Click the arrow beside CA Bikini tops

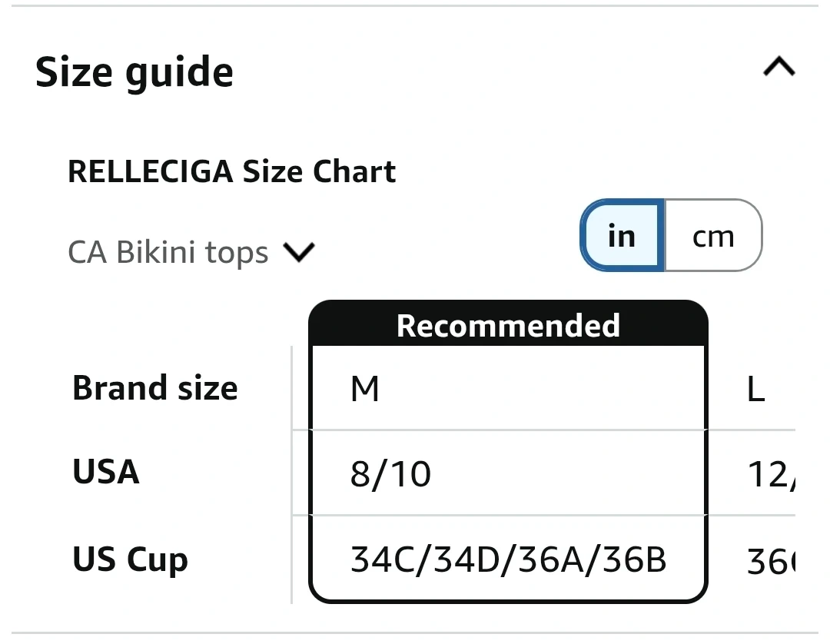pos(299,252)
